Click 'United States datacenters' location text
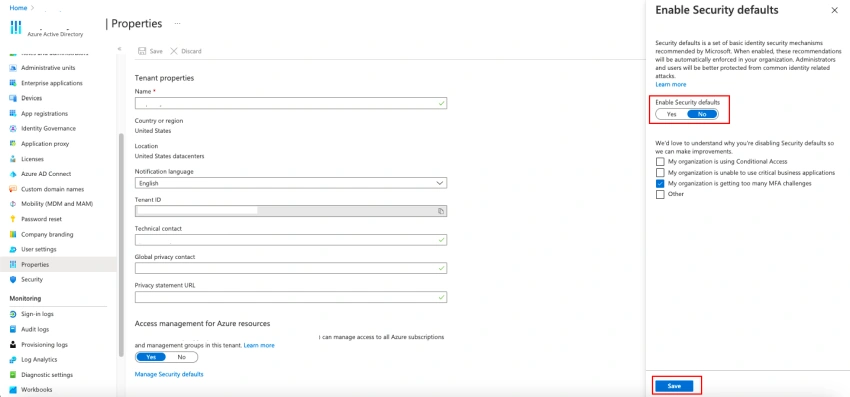Screen dimensions: 850x397 pos(169,156)
